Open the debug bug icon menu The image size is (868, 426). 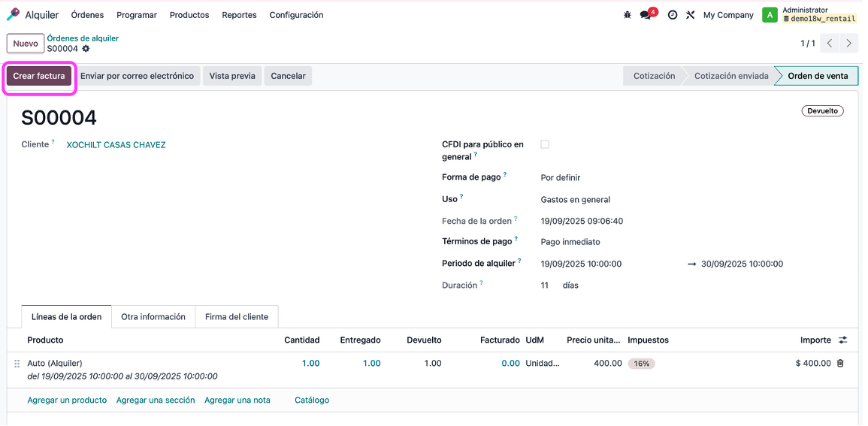pos(628,15)
